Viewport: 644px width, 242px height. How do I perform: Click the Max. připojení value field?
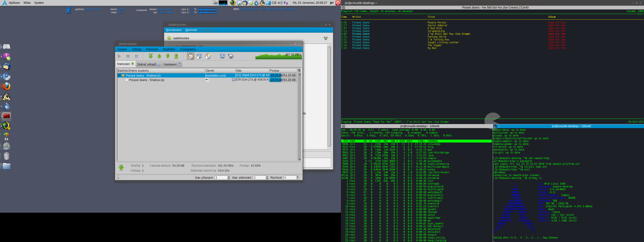221,178
